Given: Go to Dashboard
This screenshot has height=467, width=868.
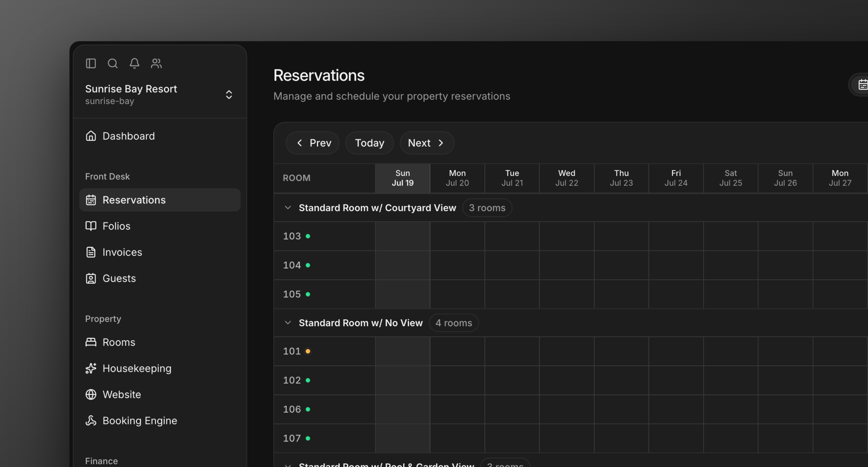Looking at the screenshot, I should coord(160,136).
